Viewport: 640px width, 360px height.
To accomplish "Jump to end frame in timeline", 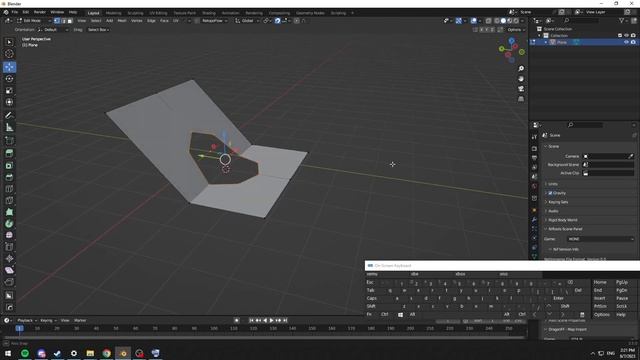I will (x=285, y=320).
